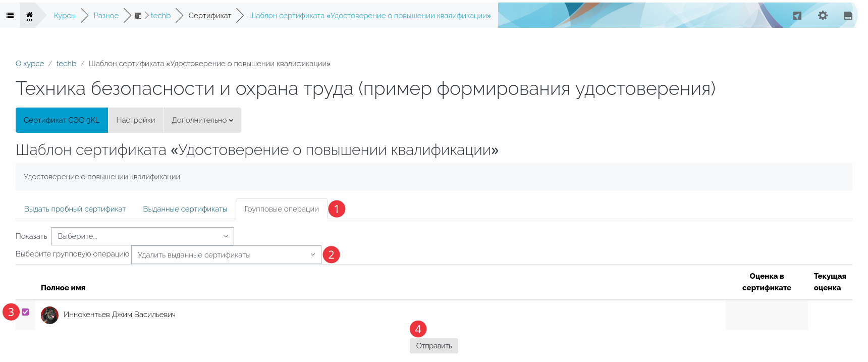Image resolution: width=868 pixels, height=362 pixels.
Task: Select the Групповые операции tab
Action: pyautogui.click(x=282, y=209)
